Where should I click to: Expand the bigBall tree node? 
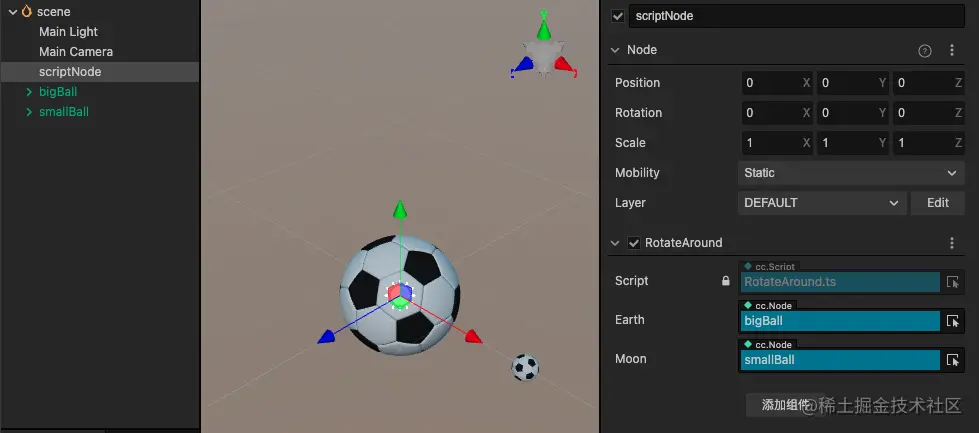pos(29,92)
